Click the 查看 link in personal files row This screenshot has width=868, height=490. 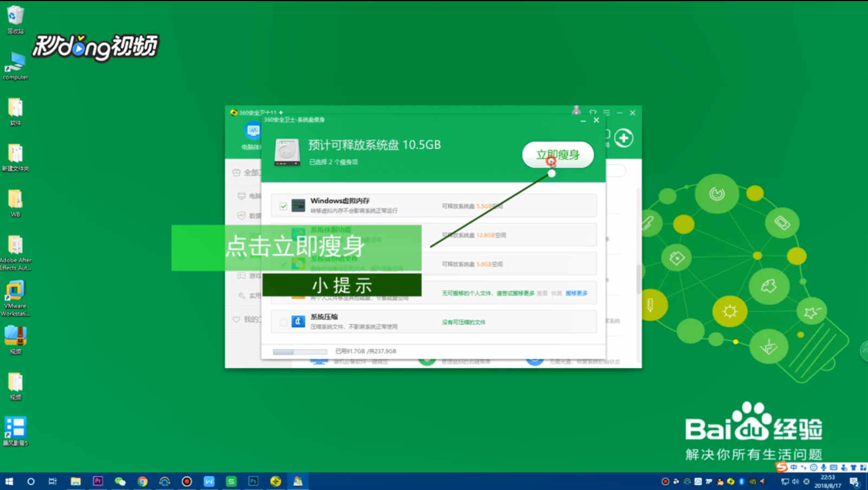pos(542,293)
